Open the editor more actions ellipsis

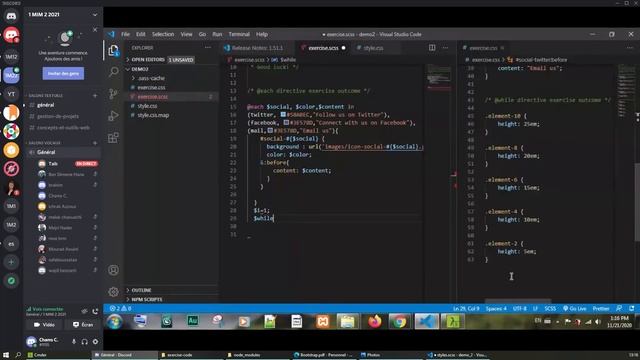click(445, 48)
